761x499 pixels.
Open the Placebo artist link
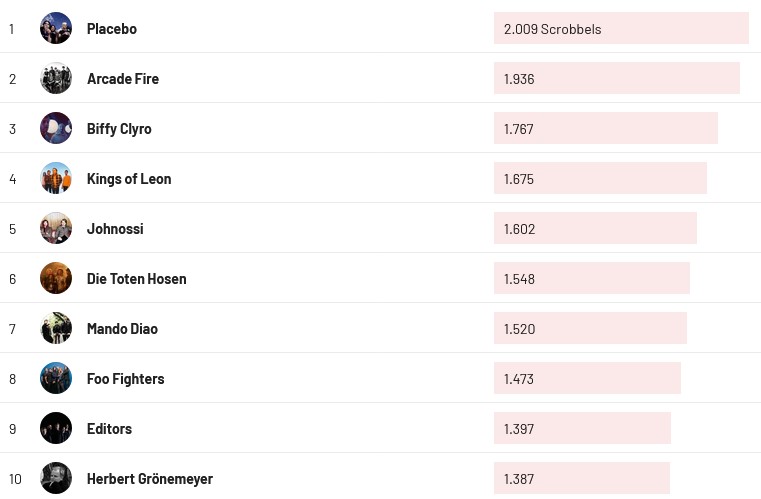112,29
